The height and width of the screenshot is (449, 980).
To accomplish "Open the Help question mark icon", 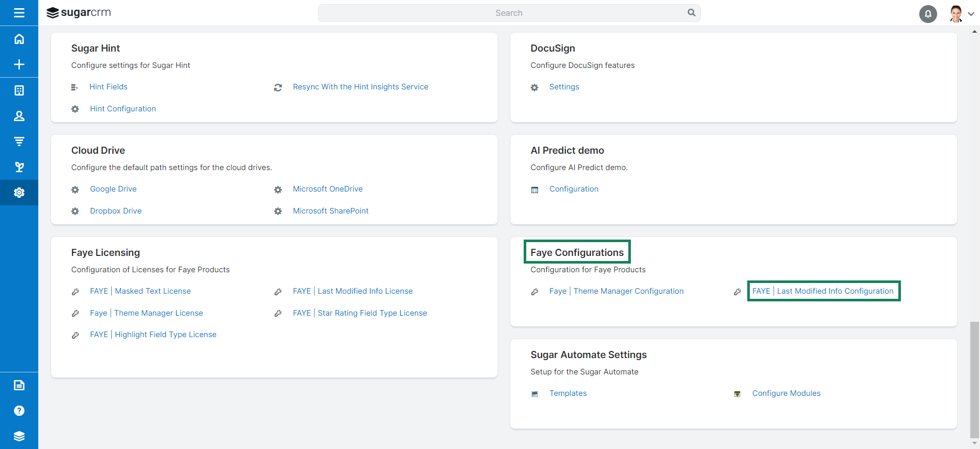I will [x=19, y=411].
